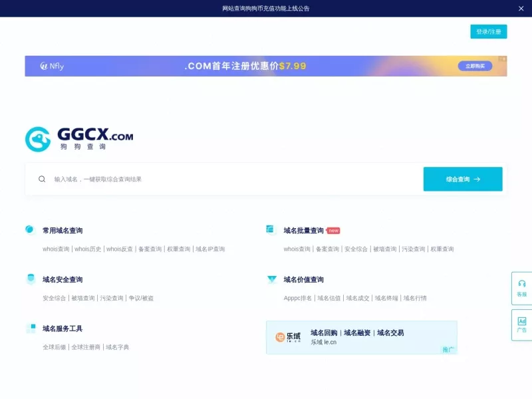Open 安全综合 under 域名批量查询
This screenshot has width=532, height=399.
point(356,249)
